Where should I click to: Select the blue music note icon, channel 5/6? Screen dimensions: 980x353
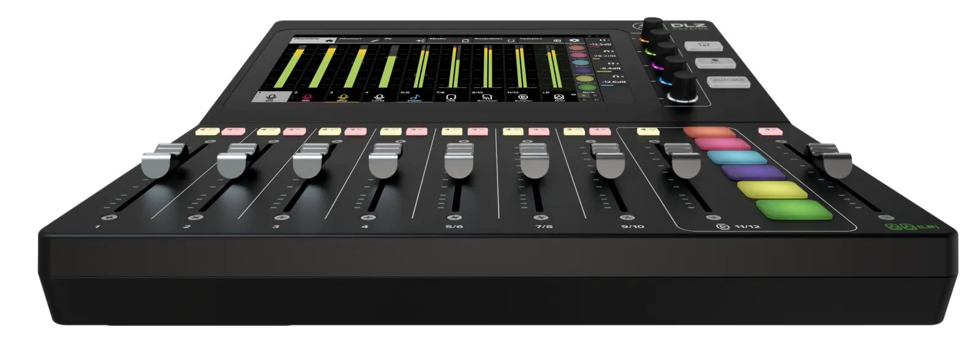tap(415, 97)
